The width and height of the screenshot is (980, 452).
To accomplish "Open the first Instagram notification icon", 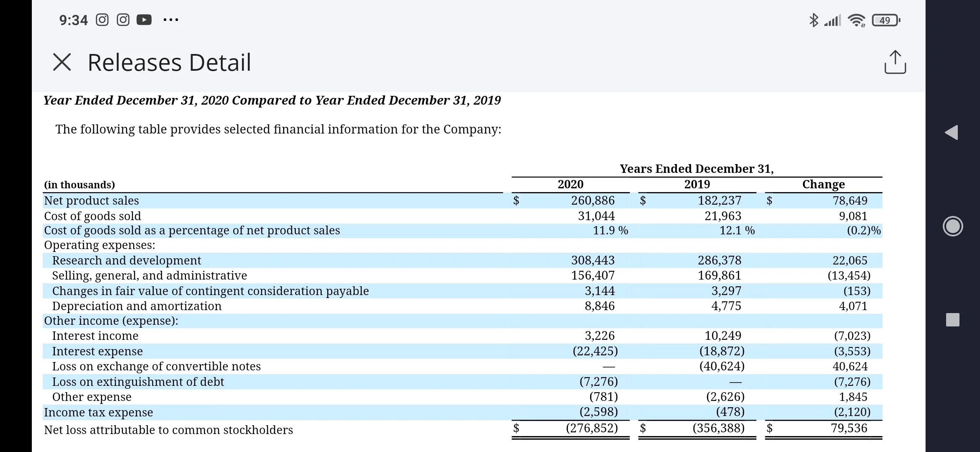I will [x=102, y=20].
